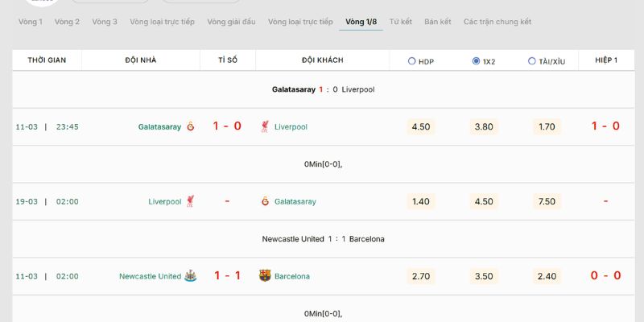
Task: Select the HDP odds radio button
Action: pyautogui.click(x=412, y=61)
